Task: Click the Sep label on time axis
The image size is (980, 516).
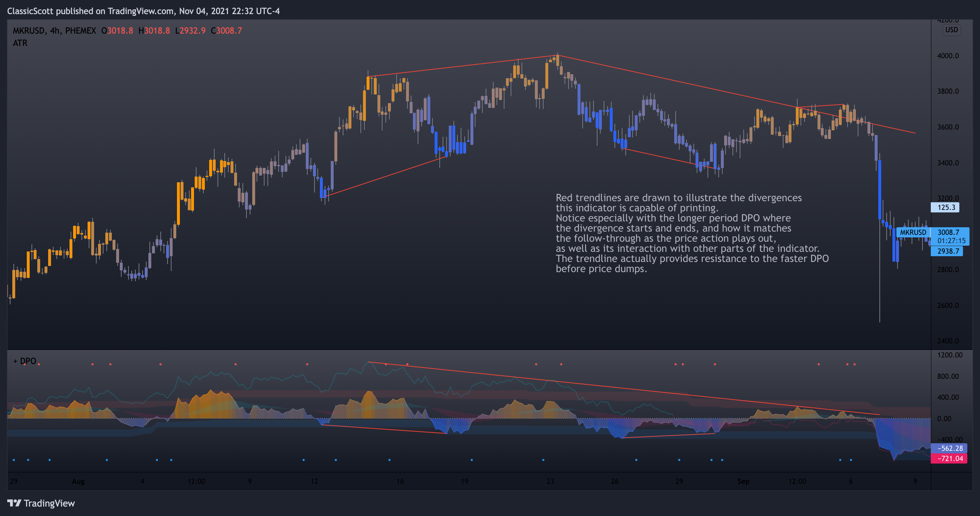Action: 743,481
